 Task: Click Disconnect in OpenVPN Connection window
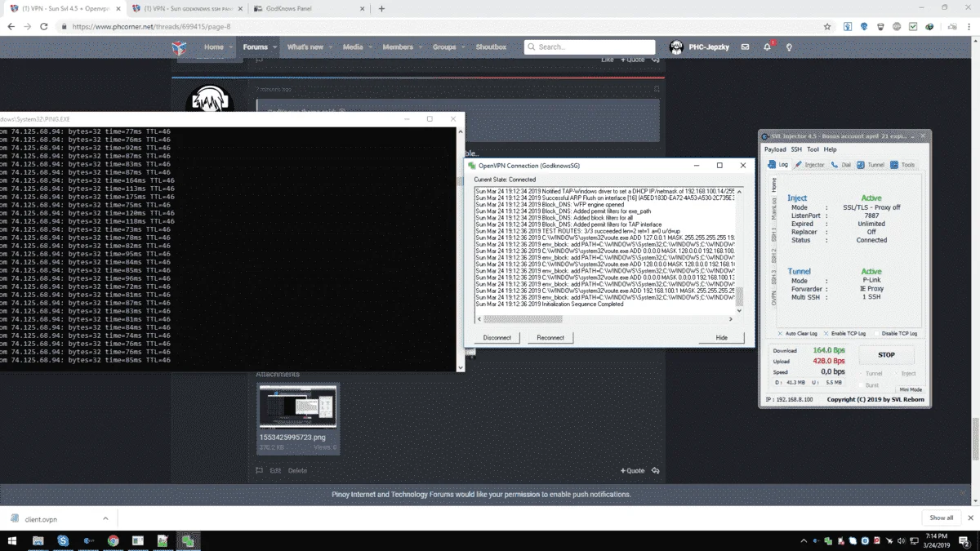pos(497,337)
